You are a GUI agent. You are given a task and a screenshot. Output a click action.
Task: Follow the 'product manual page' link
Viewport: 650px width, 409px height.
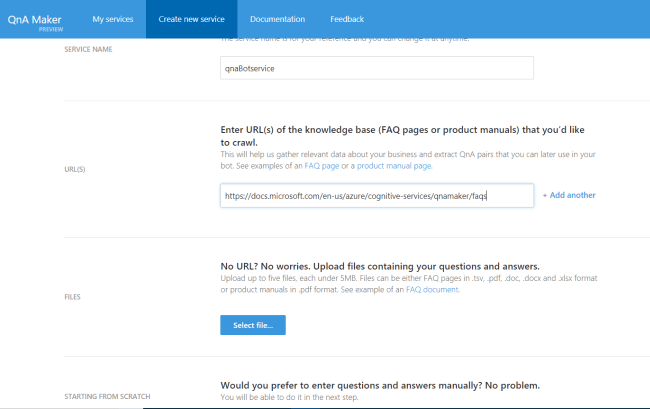point(392,165)
